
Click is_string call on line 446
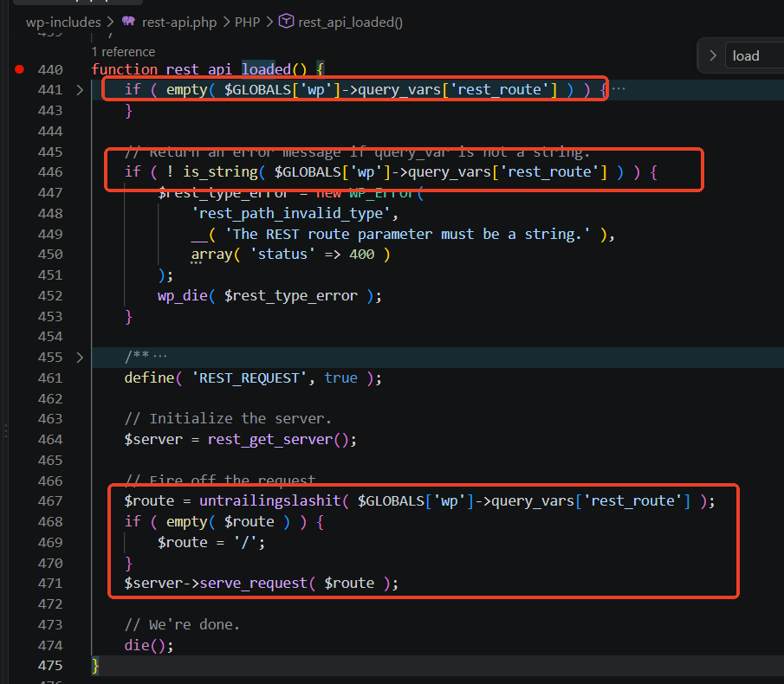coord(221,172)
